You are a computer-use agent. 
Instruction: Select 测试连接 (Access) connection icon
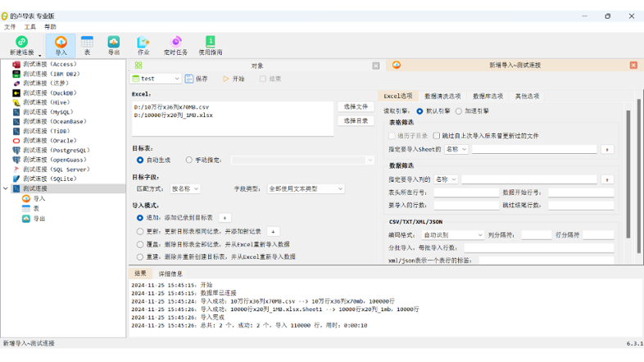point(16,65)
